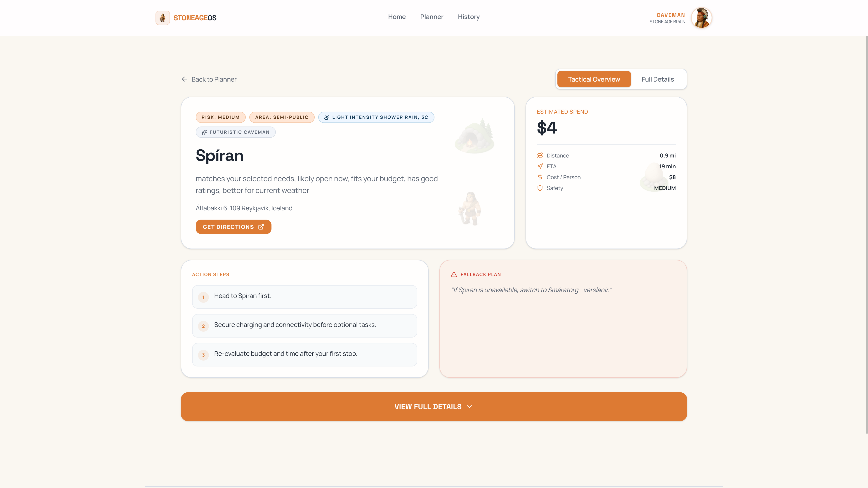
Task: Click the Distance route icon
Action: [x=540, y=155]
